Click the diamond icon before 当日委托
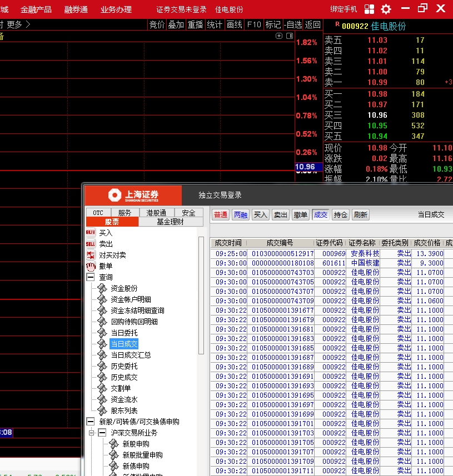The width and height of the screenshot is (453, 476). point(102,333)
